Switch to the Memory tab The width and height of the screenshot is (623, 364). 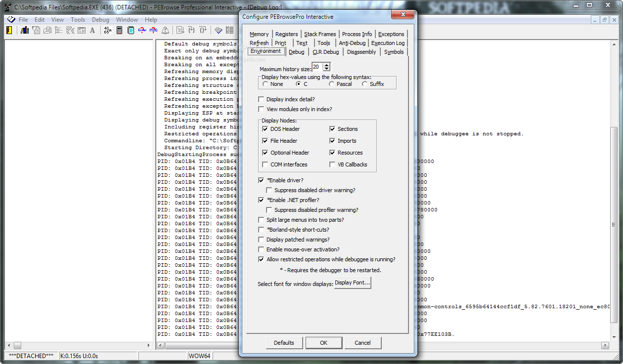[x=259, y=34]
